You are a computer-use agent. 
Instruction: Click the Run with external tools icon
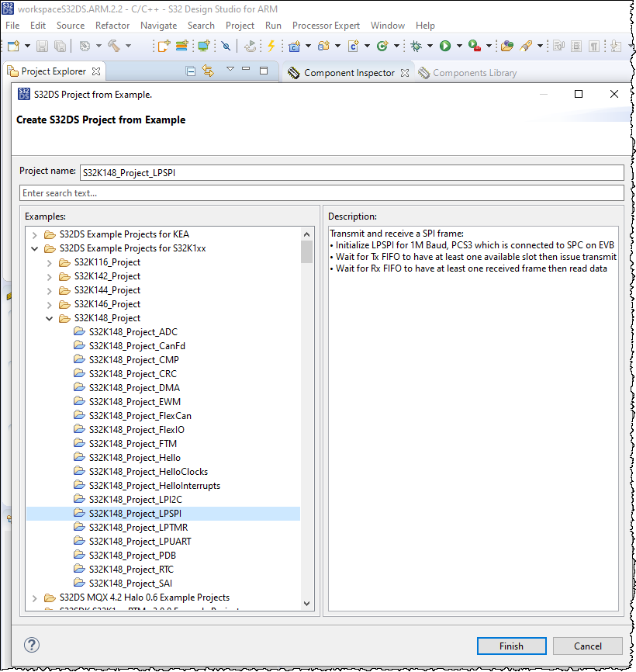pos(474,46)
